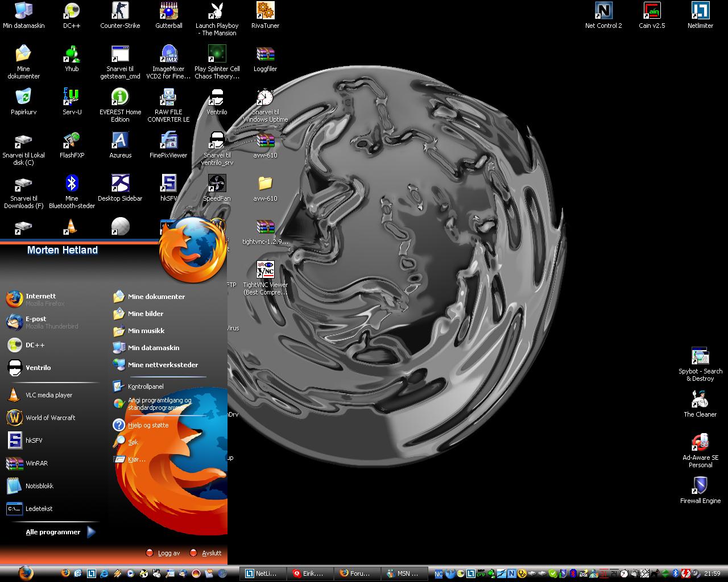Launch Cain v2.5 from the desktop
728x582 pixels.
pyautogui.click(x=652, y=15)
